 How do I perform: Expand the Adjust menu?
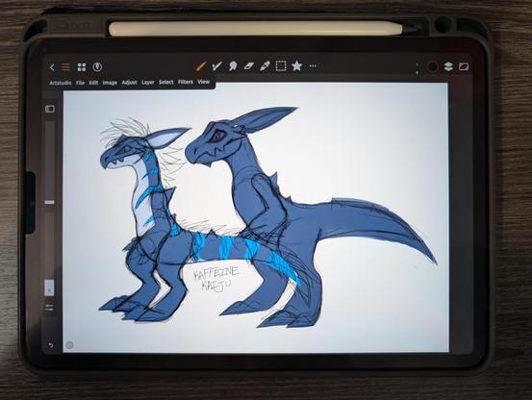(129, 83)
